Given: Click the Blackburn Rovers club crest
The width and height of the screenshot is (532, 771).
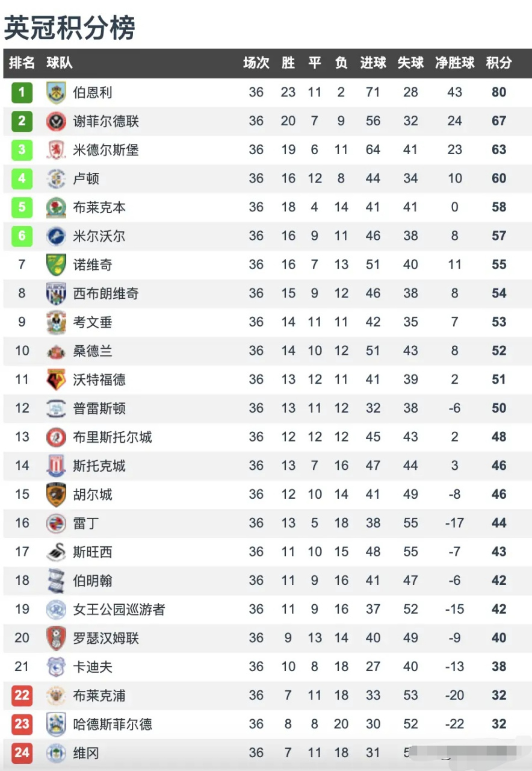Looking at the screenshot, I should (x=56, y=208).
